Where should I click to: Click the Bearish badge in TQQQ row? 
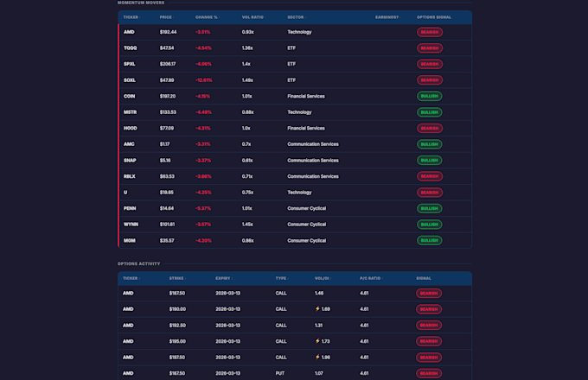pos(430,47)
